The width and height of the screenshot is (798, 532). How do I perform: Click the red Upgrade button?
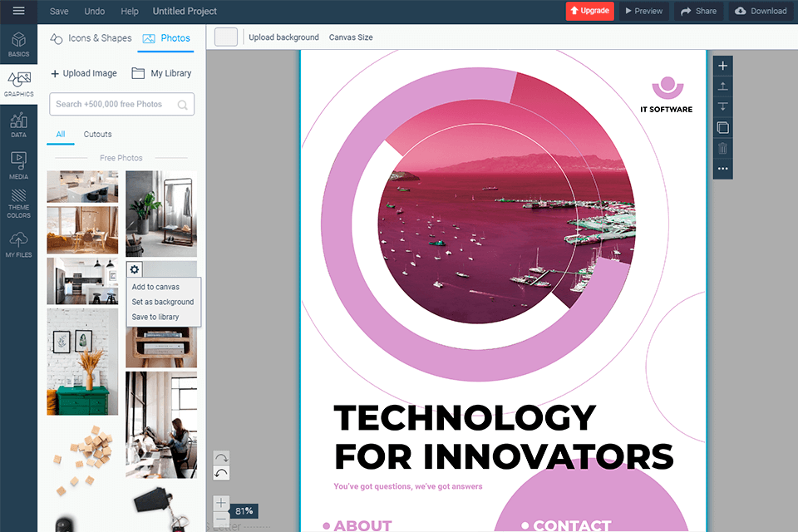click(x=589, y=11)
